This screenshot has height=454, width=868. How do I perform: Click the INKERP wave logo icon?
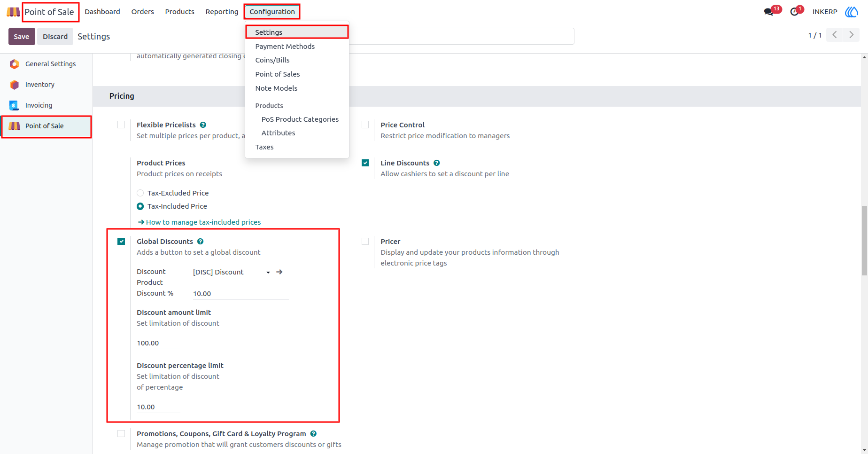point(852,12)
